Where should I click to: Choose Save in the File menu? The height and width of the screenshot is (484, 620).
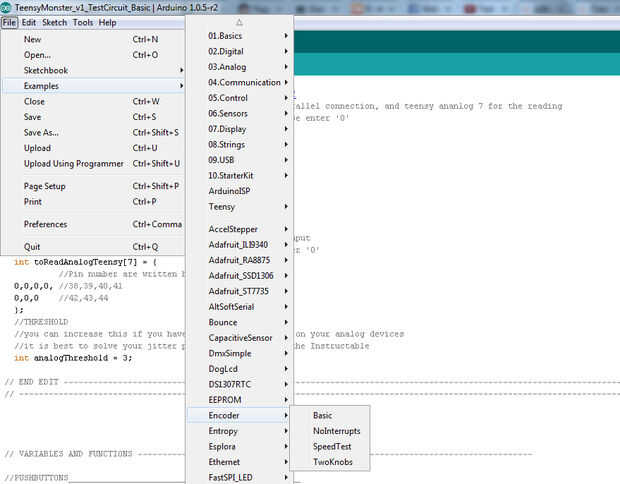[x=93, y=117]
